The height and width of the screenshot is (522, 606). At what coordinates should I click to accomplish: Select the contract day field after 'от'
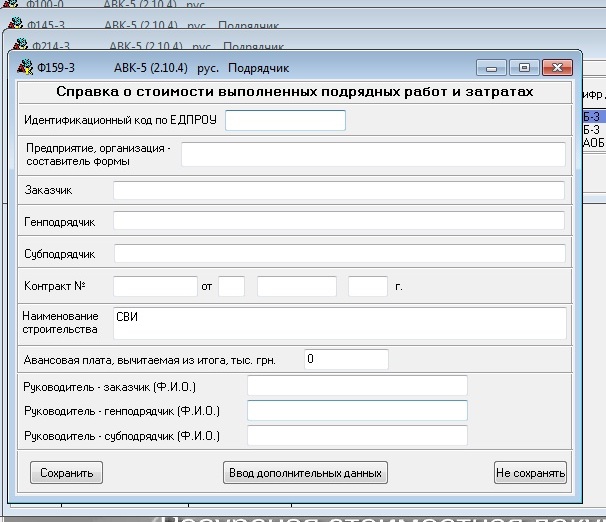tap(231, 287)
